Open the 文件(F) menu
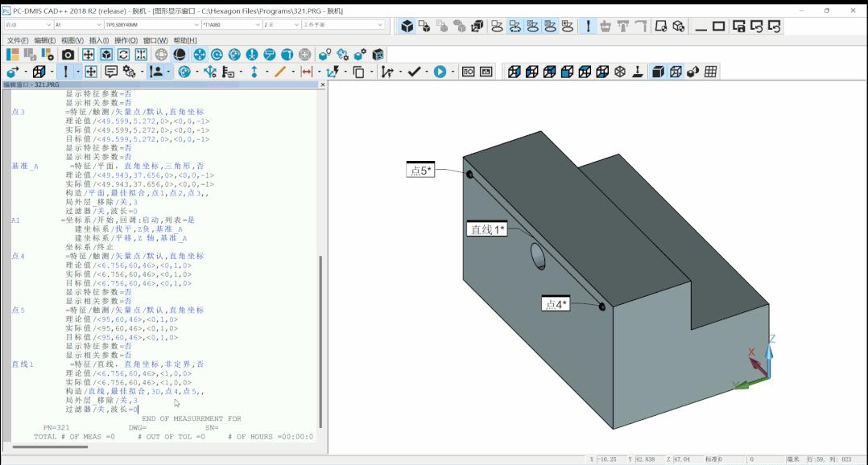 click(18, 40)
